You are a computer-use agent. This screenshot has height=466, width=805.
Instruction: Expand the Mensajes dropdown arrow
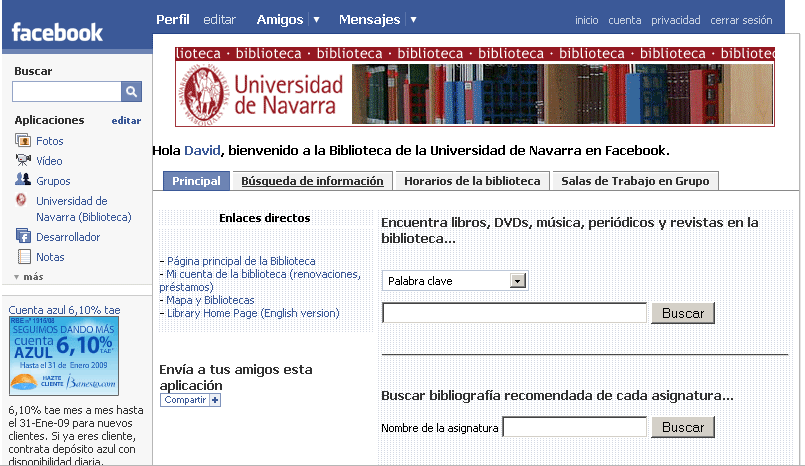[413, 20]
